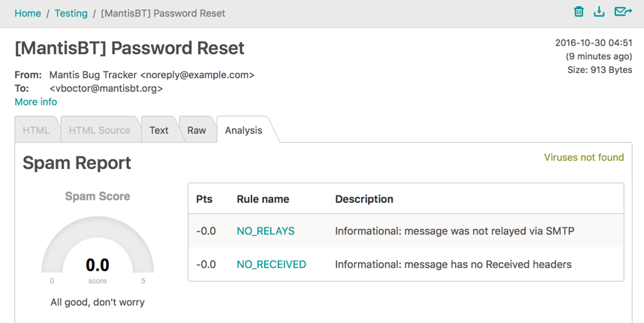Open the NO_RECEIVED rule link
This screenshot has height=323, width=644.
(271, 264)
